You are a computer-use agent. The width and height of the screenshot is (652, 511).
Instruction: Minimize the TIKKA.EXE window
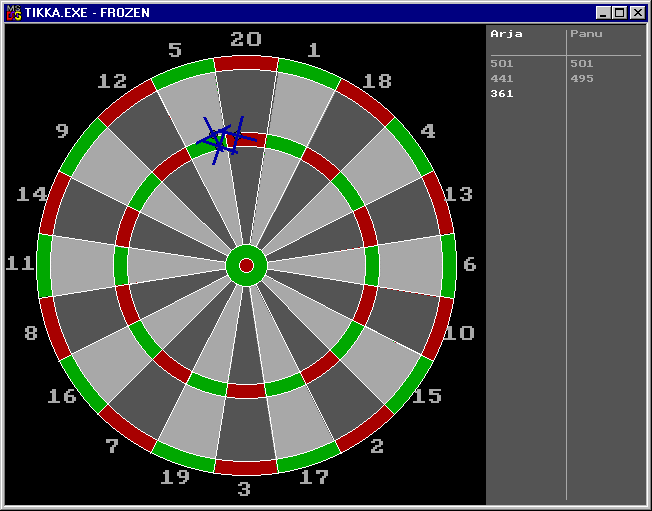pos(603,13)
